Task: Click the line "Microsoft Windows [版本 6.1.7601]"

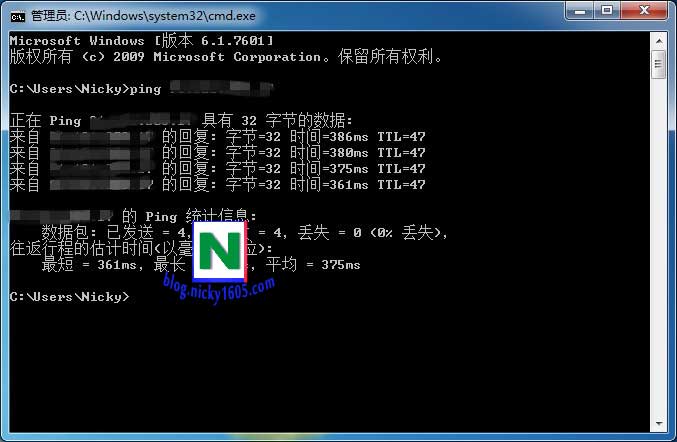Action: pos(141,41)
